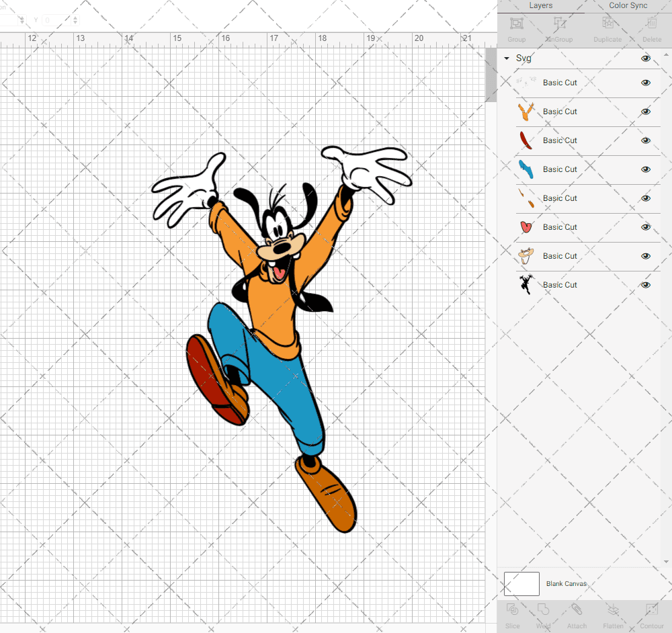
Task: Select the white gloves layer thumbnail
Action: (x=526, y=82)
